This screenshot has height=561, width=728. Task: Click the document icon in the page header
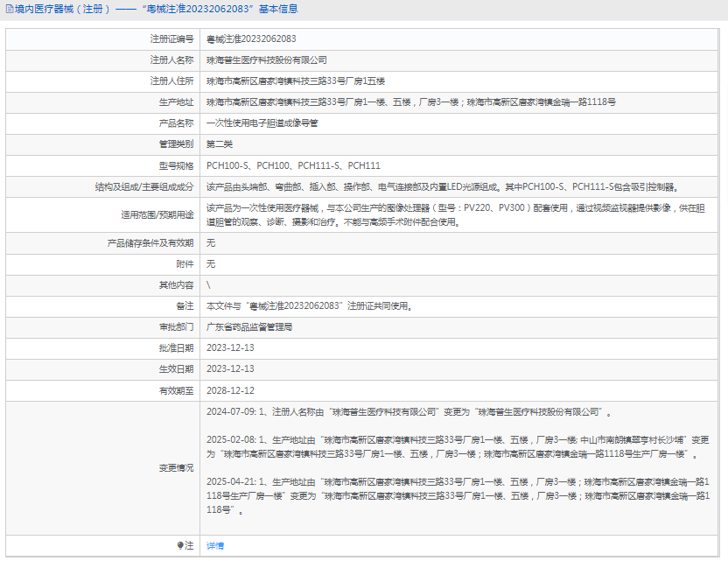pos(10,10)
